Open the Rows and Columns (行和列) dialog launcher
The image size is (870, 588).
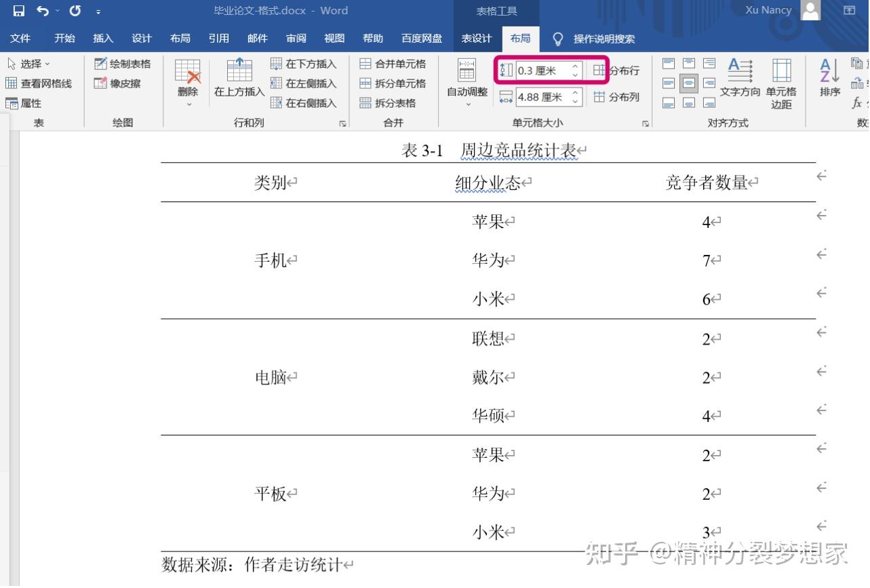coord(342,123)
